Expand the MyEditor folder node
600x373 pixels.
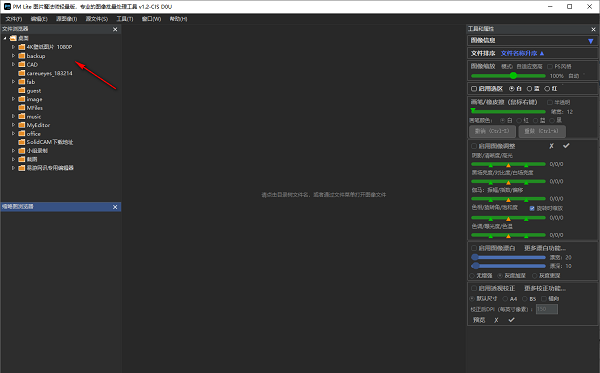(13, 125)
